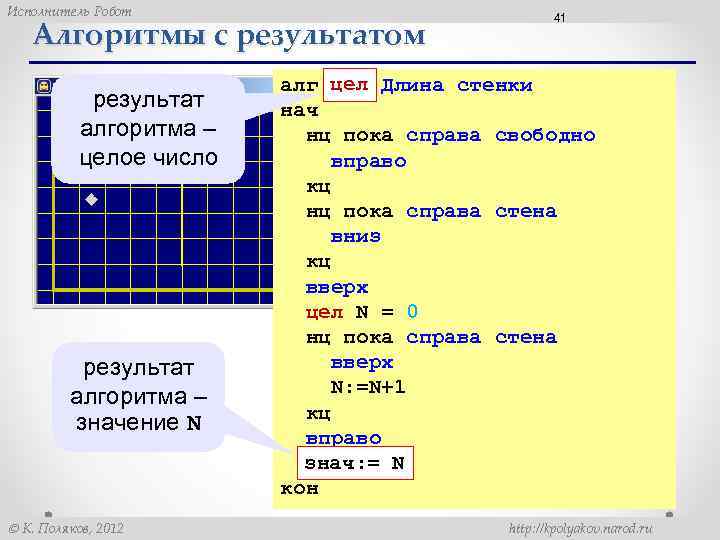Open the kpolyakov.narod.ru link in the footer
720x540 pixels.
click(x=581, y=529)
